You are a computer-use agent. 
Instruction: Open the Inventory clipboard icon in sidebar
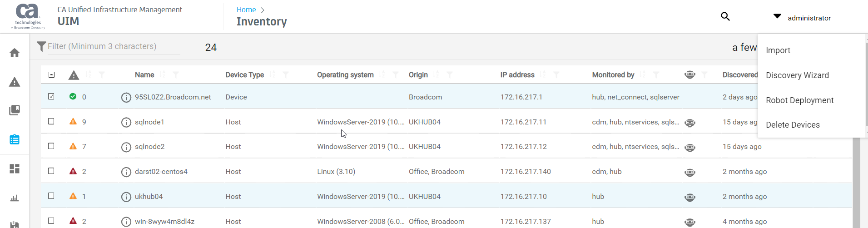click(15, 139)
